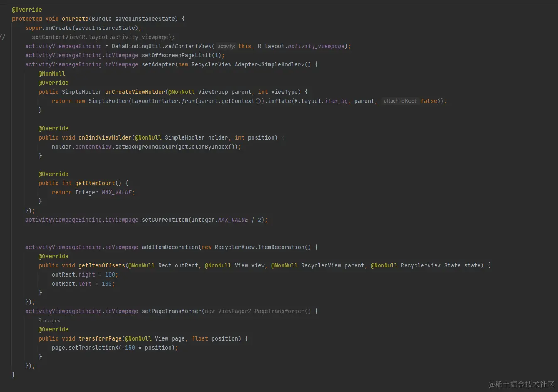Click the DataBindingUtil class reference
The height and width of the screenshot is (392, 558).
137,46
